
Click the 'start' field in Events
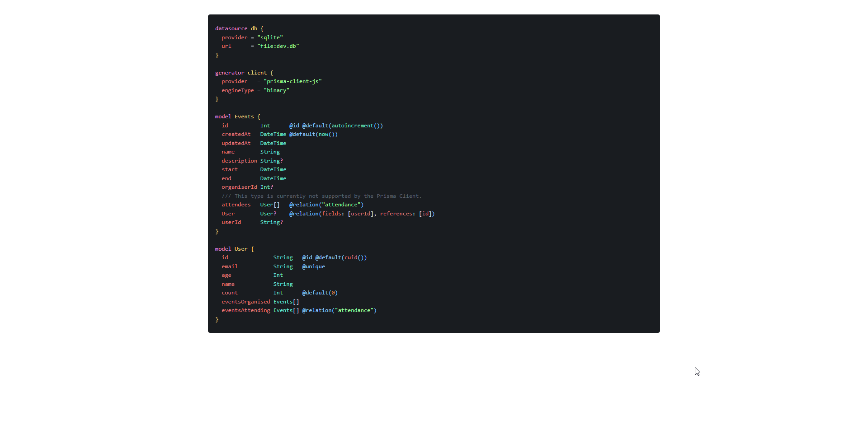tap(230, 169)
